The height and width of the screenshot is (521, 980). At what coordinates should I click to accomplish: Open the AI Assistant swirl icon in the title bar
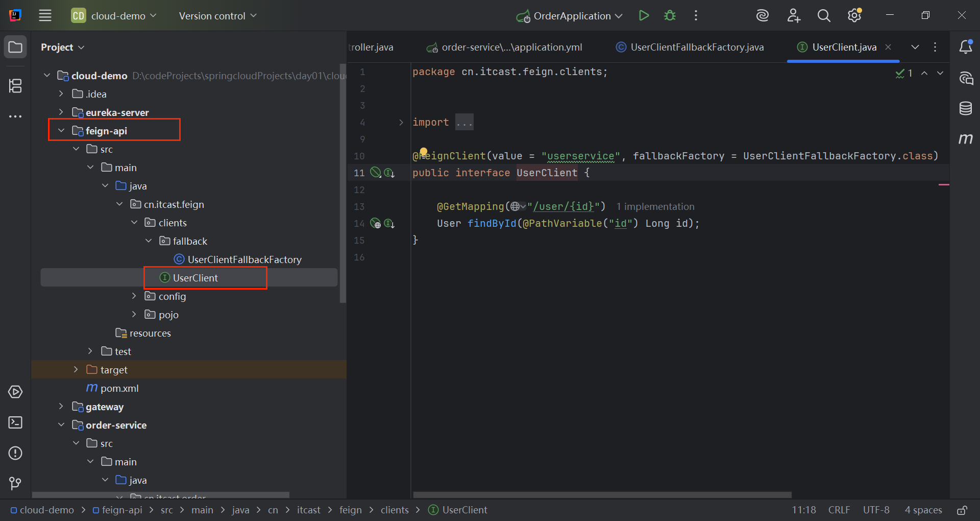tap(763, 16)
